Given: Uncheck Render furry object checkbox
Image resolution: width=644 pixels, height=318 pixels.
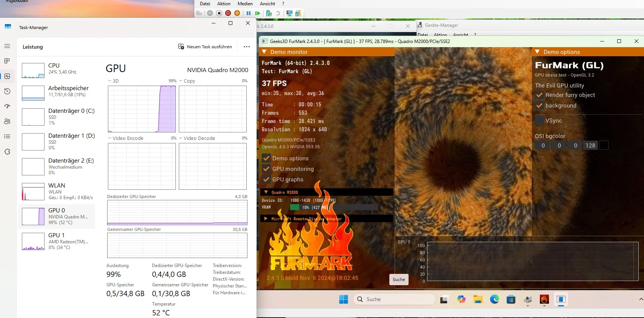Looking at the screenshot, I should pos(539,95).
